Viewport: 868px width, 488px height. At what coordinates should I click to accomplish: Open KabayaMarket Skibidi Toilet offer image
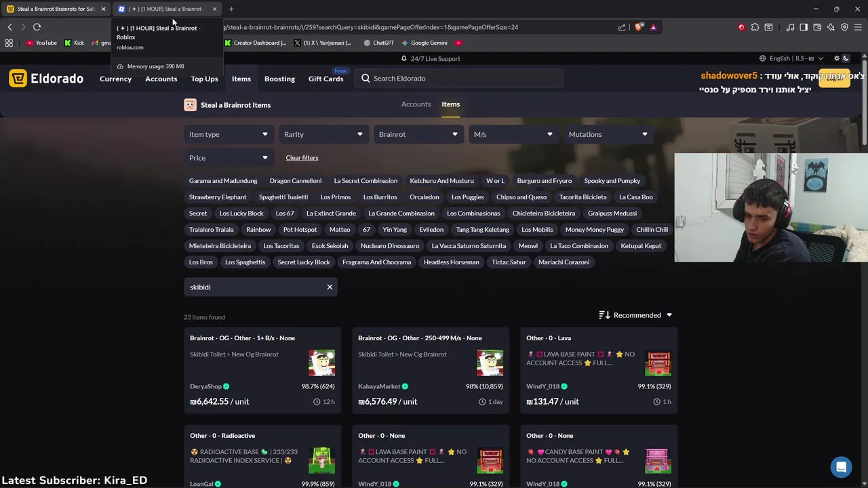click(x=490, y=363)
